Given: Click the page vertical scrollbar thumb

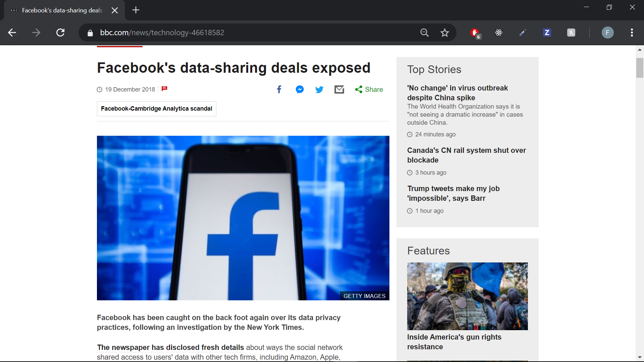Looking at the screenshot, I should [x=640, y=68].
